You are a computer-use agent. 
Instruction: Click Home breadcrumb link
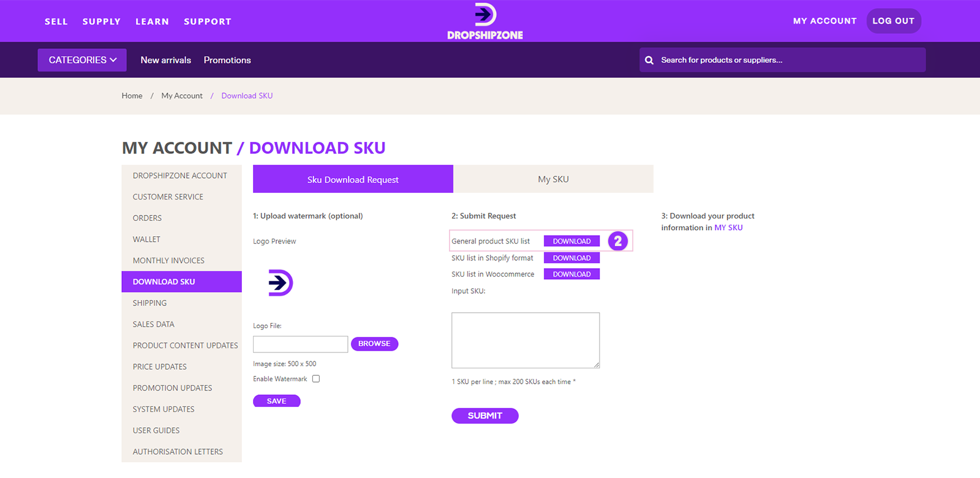132,95
